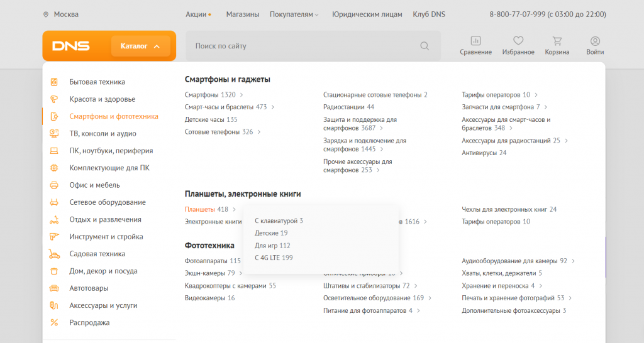Click Смартфоны и гаджеты section heading

point(228,79)
